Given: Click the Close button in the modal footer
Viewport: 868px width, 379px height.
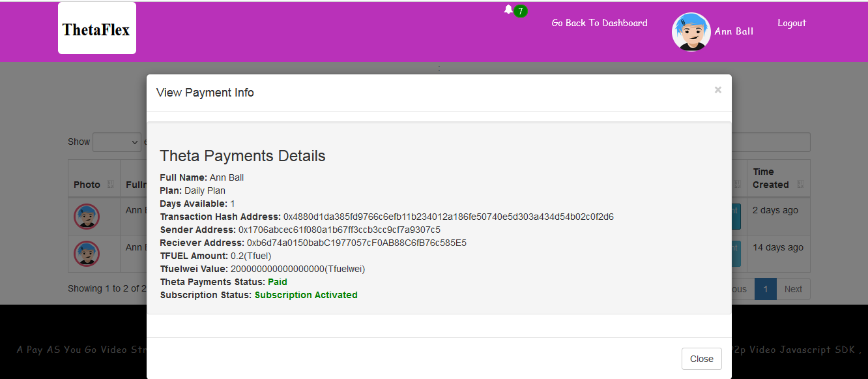Looking at the screenshot, I should (x=702, y=359).
